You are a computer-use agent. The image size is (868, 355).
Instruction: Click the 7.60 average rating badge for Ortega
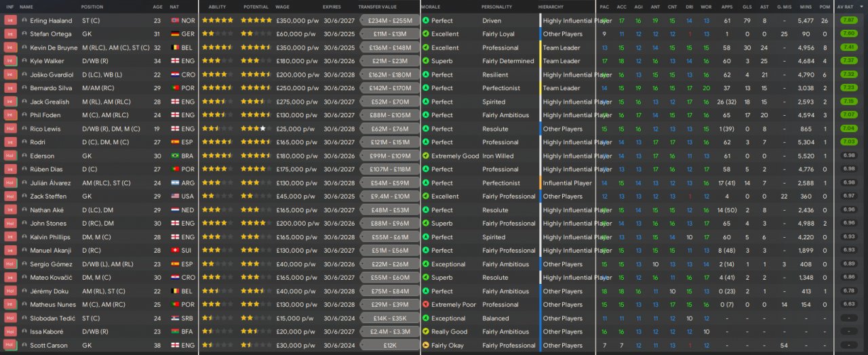pos(848,34)
